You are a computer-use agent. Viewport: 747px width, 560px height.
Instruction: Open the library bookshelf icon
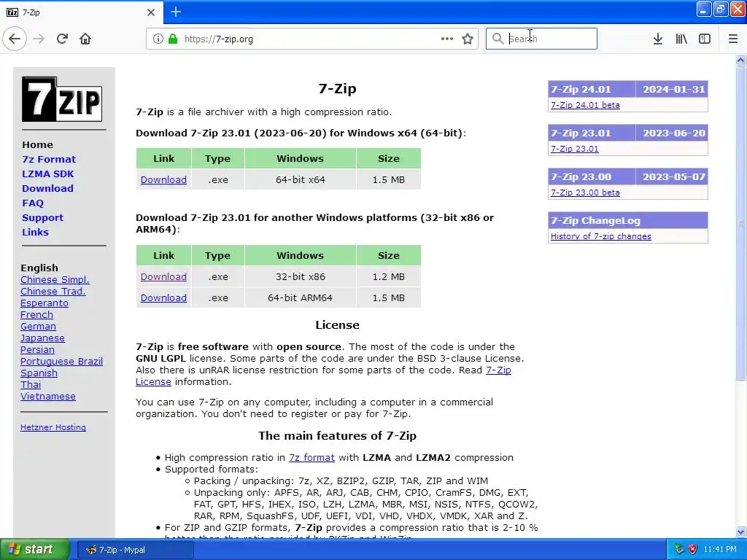point(681,39)
